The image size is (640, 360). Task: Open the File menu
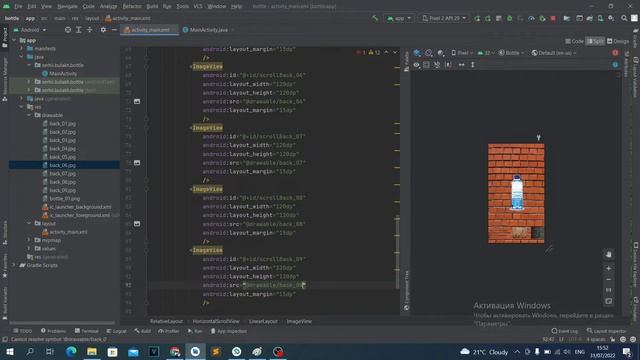point(18,7)
